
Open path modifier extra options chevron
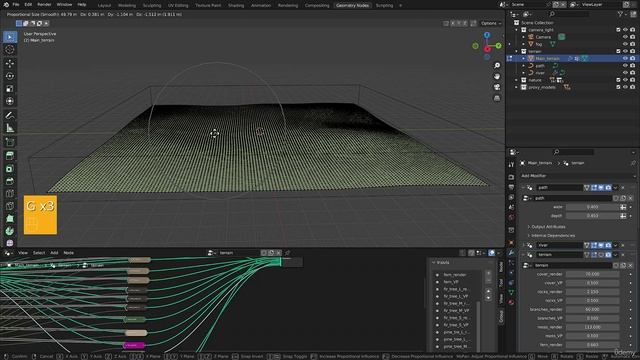click(x=616, y=188)
